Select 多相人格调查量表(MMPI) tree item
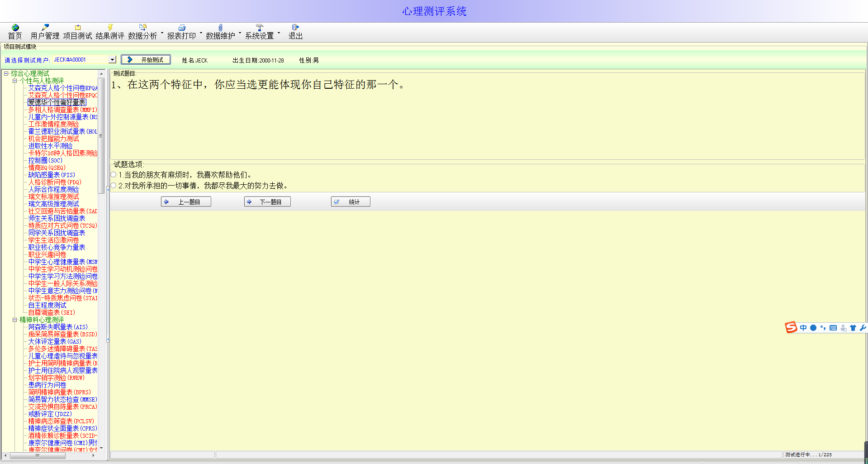868x464 pixels. click(x=63, y=110)
